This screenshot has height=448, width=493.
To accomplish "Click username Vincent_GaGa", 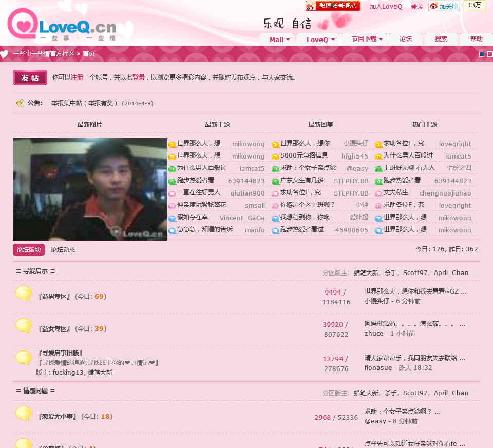I will 242,218.
